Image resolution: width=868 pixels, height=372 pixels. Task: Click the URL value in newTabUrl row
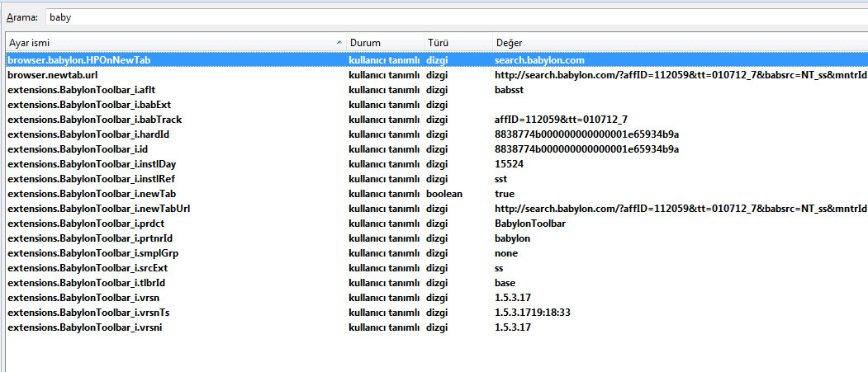(x=681, y=209)
